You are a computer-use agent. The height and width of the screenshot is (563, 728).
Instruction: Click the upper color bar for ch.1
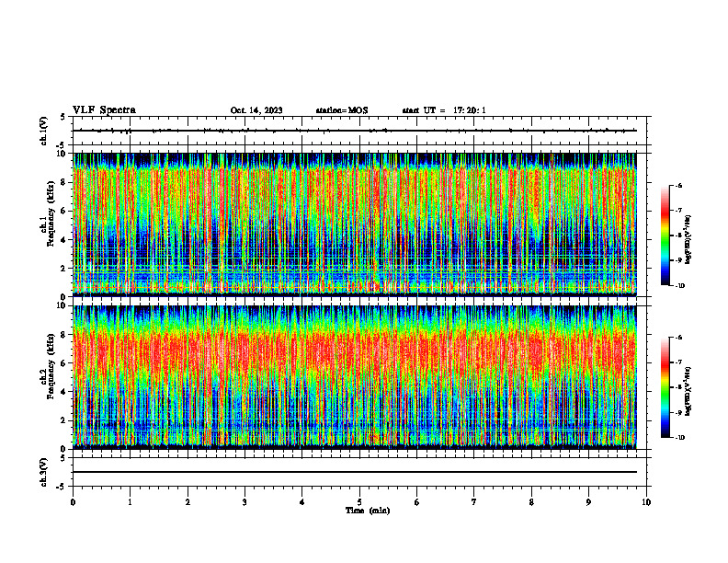(x=665, y=236)
